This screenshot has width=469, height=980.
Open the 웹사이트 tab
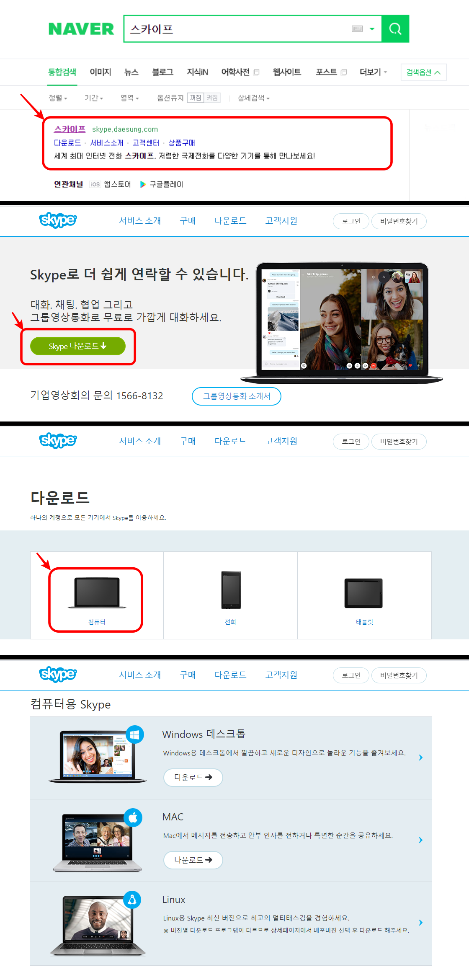pyautogui.click(x=287, y=72)
